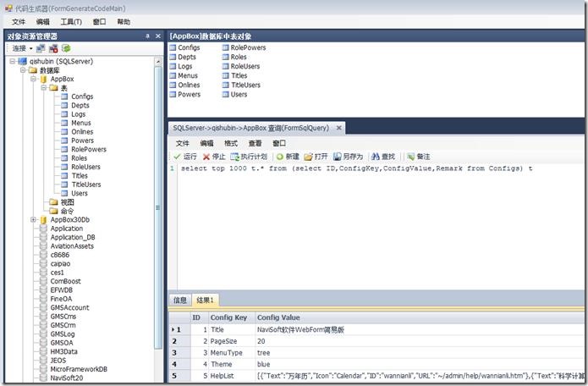The width and height of the screenshot is (588, 386).
Task: Select result row 3 by its row header
Action: 179,353
